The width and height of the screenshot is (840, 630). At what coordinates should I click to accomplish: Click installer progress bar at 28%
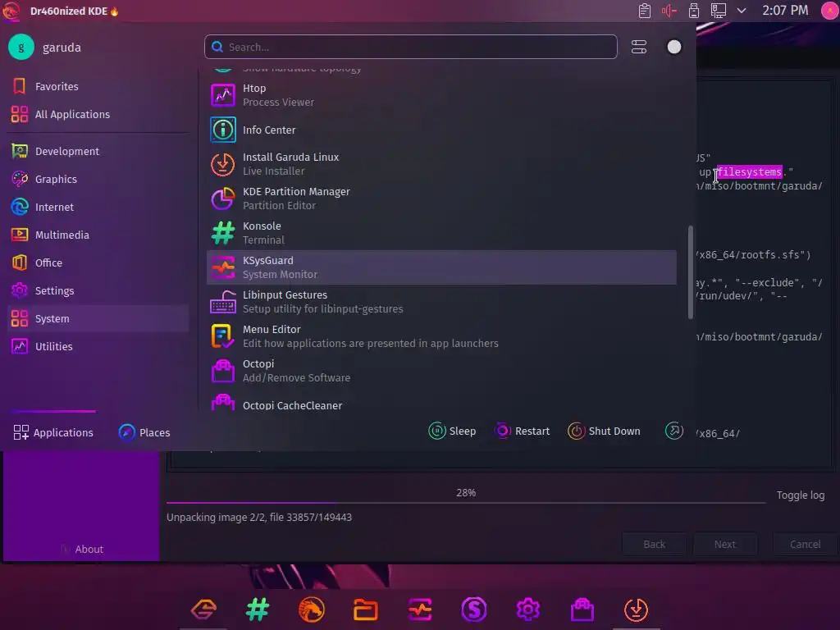(466, 503)
